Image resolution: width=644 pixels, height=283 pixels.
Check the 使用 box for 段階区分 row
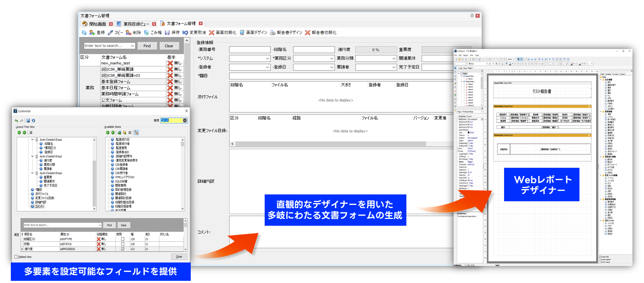[x=123, y=239]
